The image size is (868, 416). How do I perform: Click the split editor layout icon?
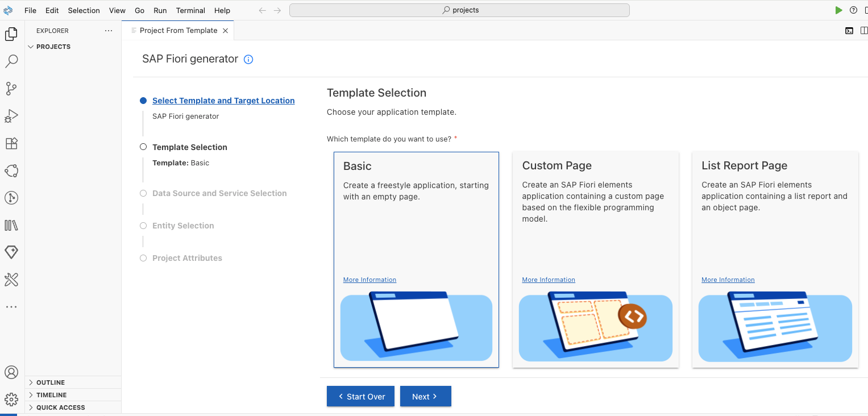point(864,31)
